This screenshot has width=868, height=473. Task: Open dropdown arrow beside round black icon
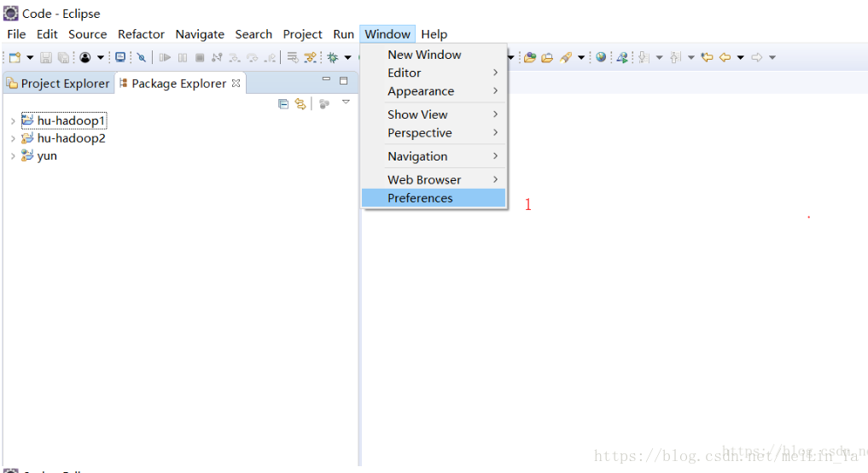click(100, 57)
